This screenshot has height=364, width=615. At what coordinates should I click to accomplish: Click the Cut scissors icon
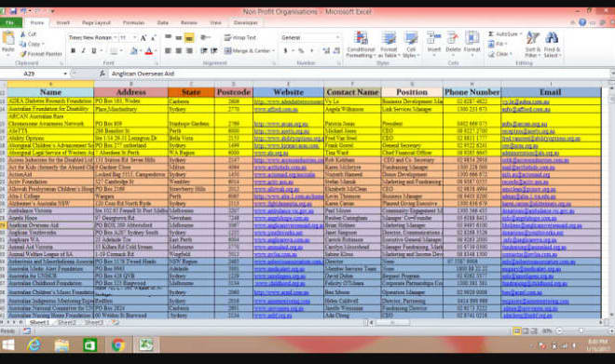click(x=22, y=34)
